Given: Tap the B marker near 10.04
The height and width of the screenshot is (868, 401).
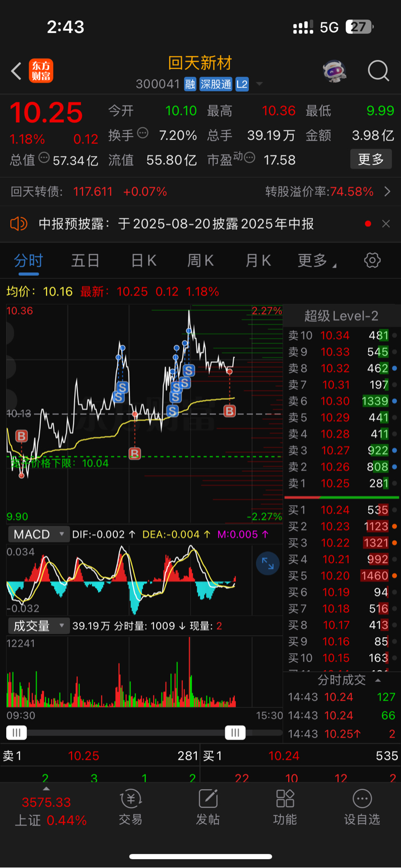Looking at the screenshot, I should click(x=135, y=454).
